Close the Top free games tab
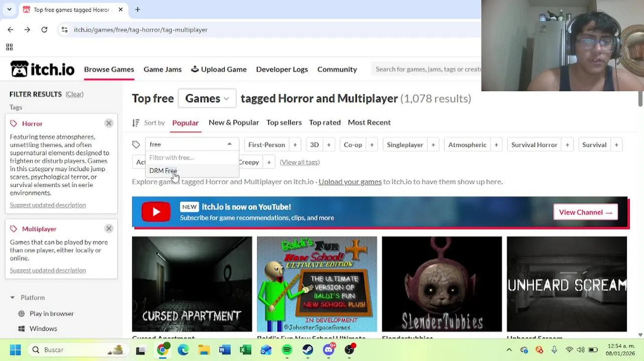 click(x=120, y=10)
